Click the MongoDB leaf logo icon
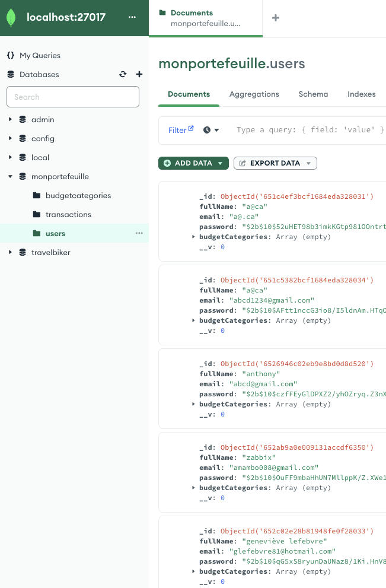Image resolution: width=386 pixels, height=588 pixels. pos(11,18)
